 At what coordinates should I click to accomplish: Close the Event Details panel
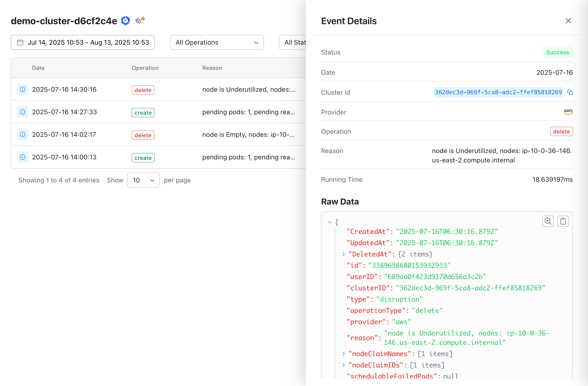568,21
